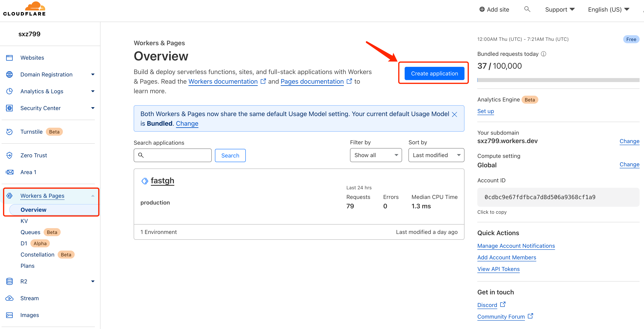Copy the Account ID value

pos(558,197)
